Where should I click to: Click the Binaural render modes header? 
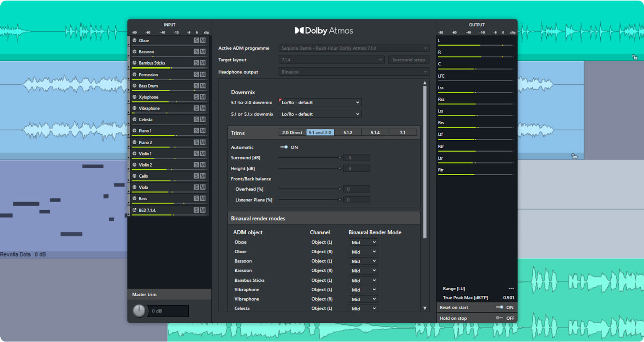[x=324, y=218]
